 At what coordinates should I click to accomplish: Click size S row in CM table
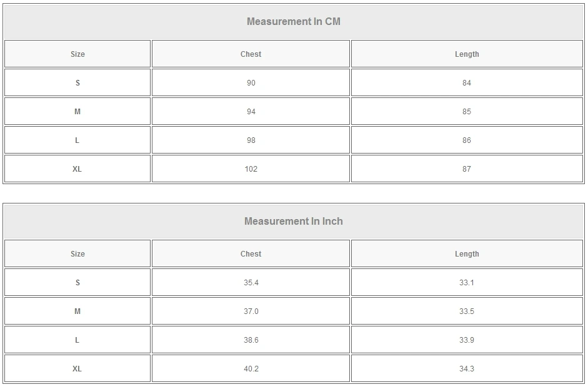(x=77, y=83)
